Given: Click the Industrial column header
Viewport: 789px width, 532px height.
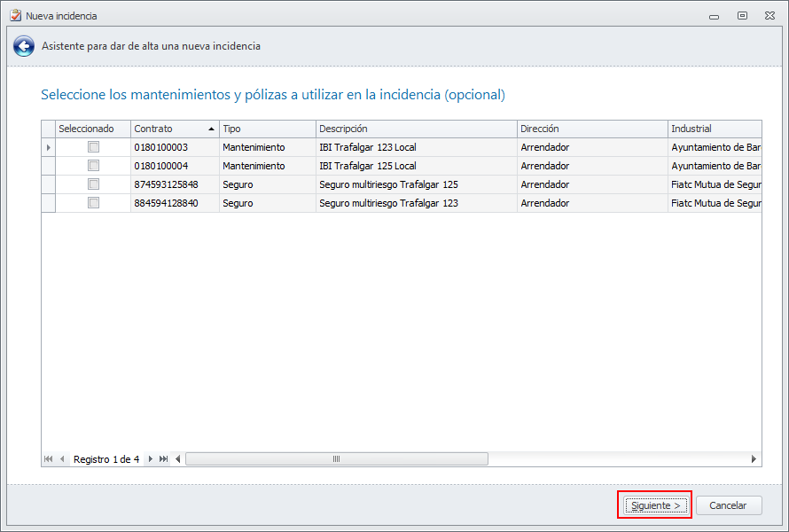Looking at the screenshot, I should (715, 129).
